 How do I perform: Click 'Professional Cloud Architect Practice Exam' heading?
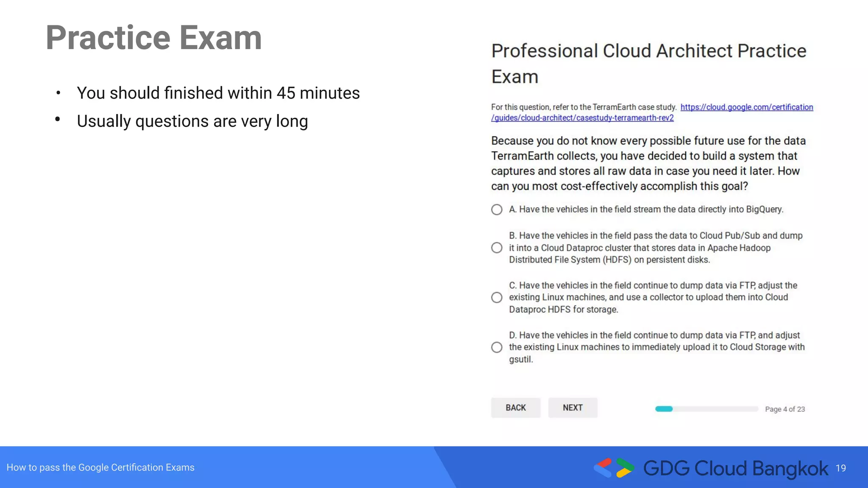[x=648, y=64]
